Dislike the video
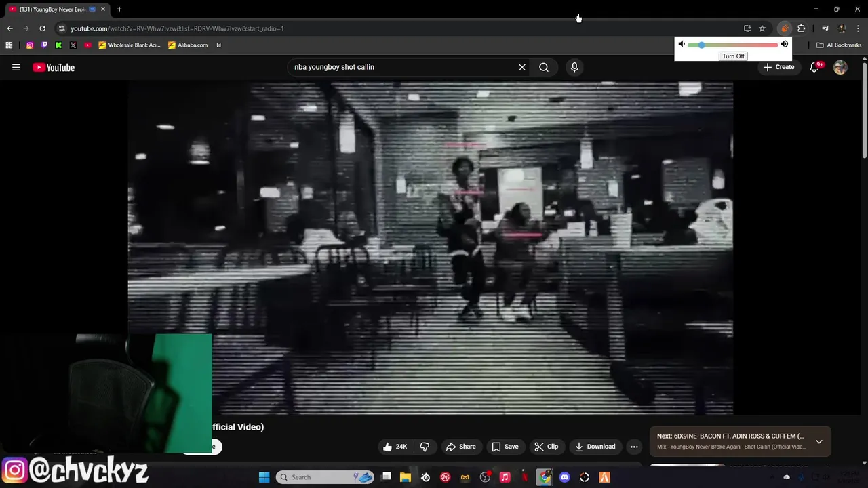The width and height of the screenshot is (868, 488). click(425, 447)
